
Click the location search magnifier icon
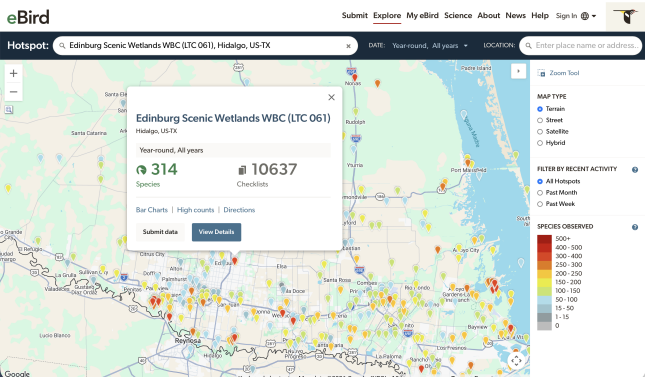(x=528, y=46)
